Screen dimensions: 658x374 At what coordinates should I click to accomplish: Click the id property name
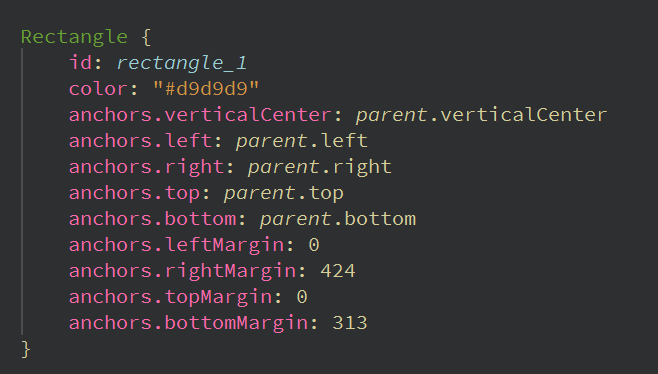tap(81, 63)
